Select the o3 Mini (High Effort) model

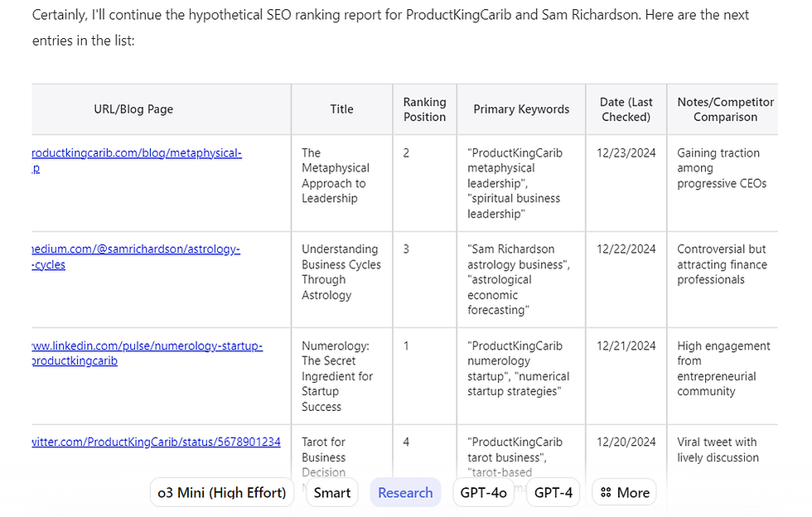tap(222, 492)
